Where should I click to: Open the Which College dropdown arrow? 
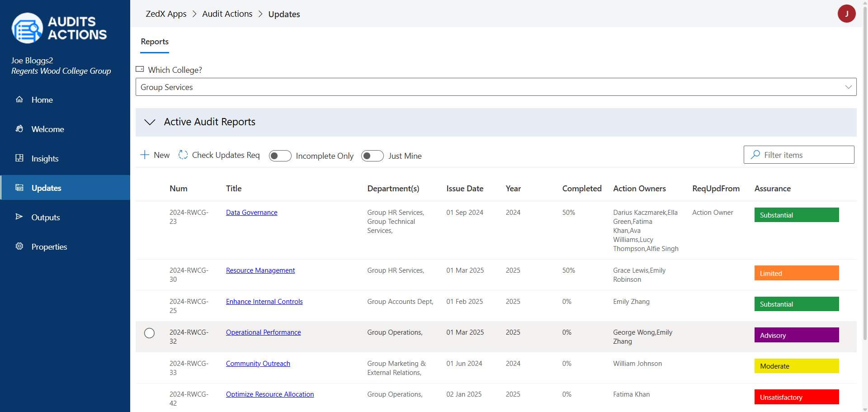point(848,87)
